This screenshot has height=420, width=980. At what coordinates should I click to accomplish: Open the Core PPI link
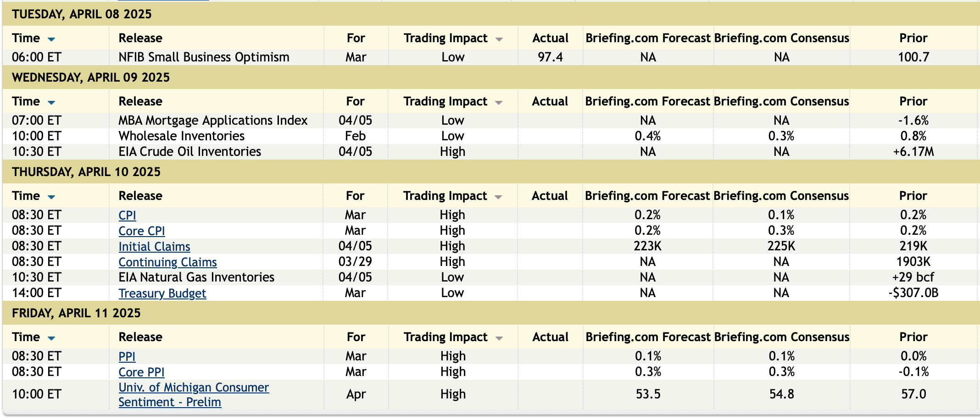[x=141, y=372]
